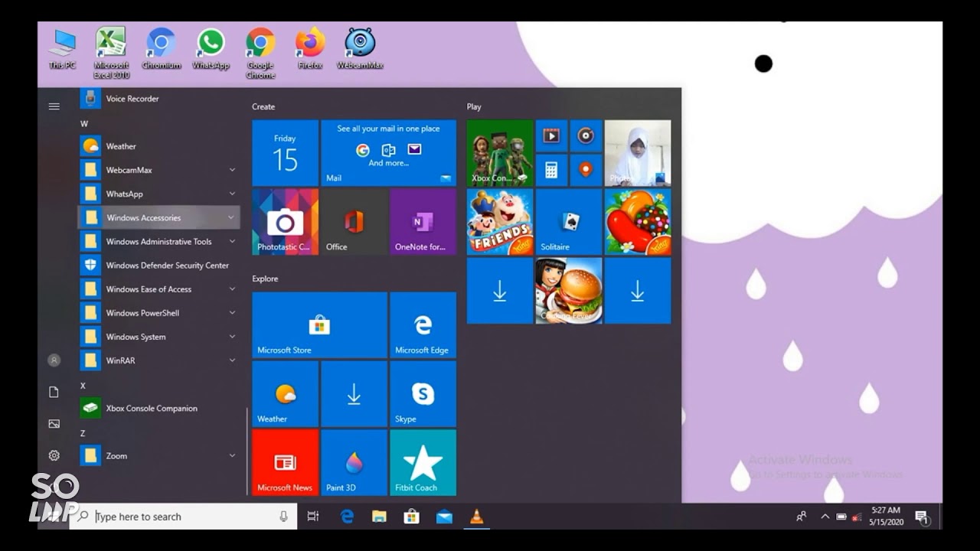Open Documents from Start sidebar
The width and height of the screenshot is (980, 551).
[x=54, y=392]
